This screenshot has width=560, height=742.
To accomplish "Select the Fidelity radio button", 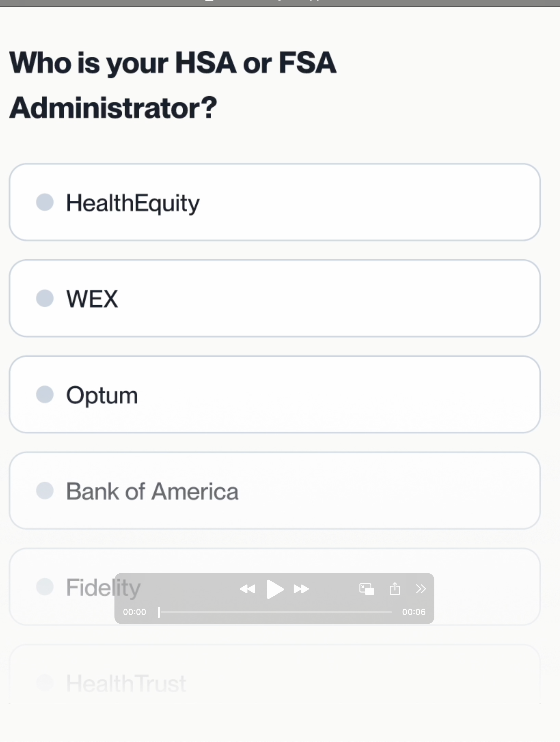I will pyautogui.click(x=45, y=587).
